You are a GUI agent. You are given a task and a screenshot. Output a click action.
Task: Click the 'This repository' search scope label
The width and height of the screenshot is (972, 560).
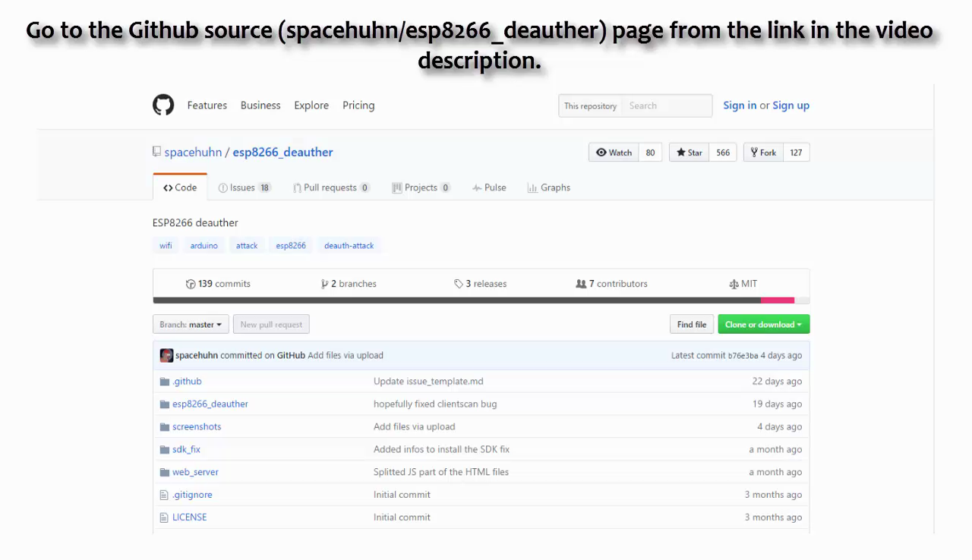(x=590, y=106)
